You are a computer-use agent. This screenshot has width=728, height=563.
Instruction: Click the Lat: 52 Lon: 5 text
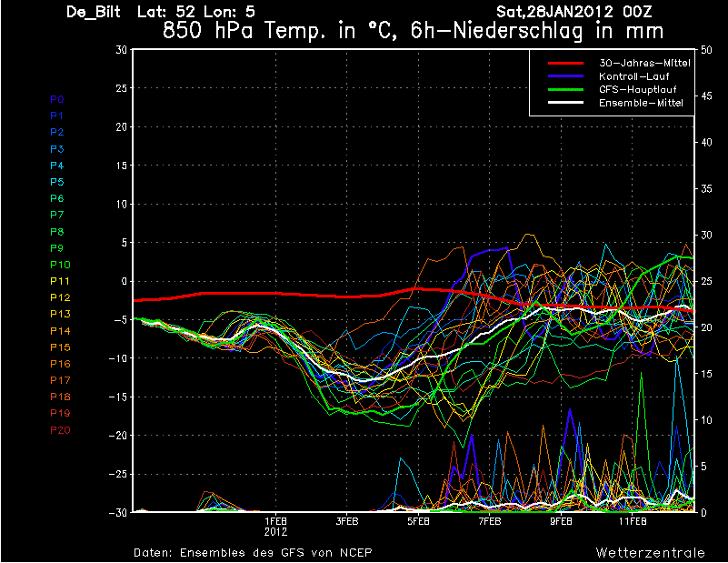(x=196, y=12)
